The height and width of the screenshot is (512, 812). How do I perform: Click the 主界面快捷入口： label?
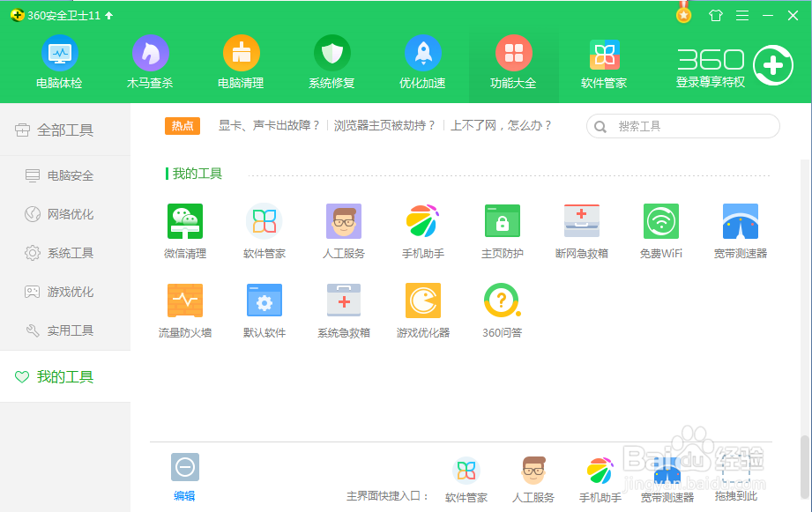point(388,496)
